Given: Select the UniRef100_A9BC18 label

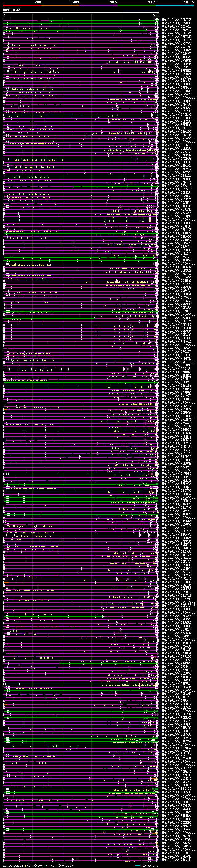Looking at the screenshot, I should pyautogui.click(x=177, y=382).
